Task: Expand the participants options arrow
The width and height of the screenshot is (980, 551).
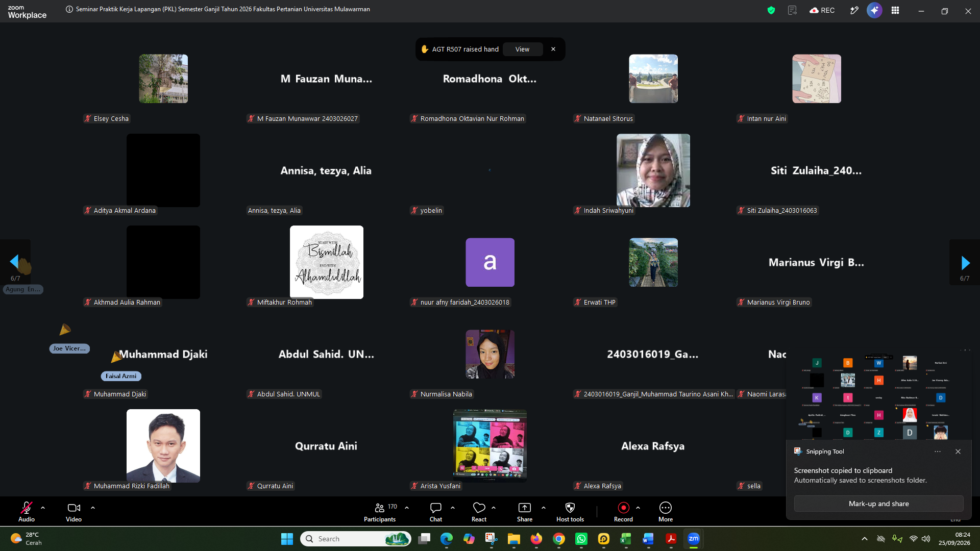Action: coord(407,508)
